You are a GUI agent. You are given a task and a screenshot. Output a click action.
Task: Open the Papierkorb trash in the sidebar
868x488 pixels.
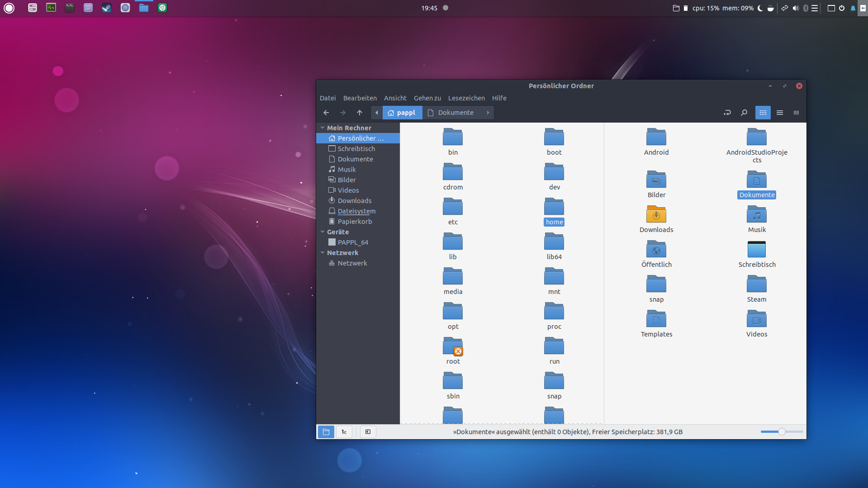point(355,222)
